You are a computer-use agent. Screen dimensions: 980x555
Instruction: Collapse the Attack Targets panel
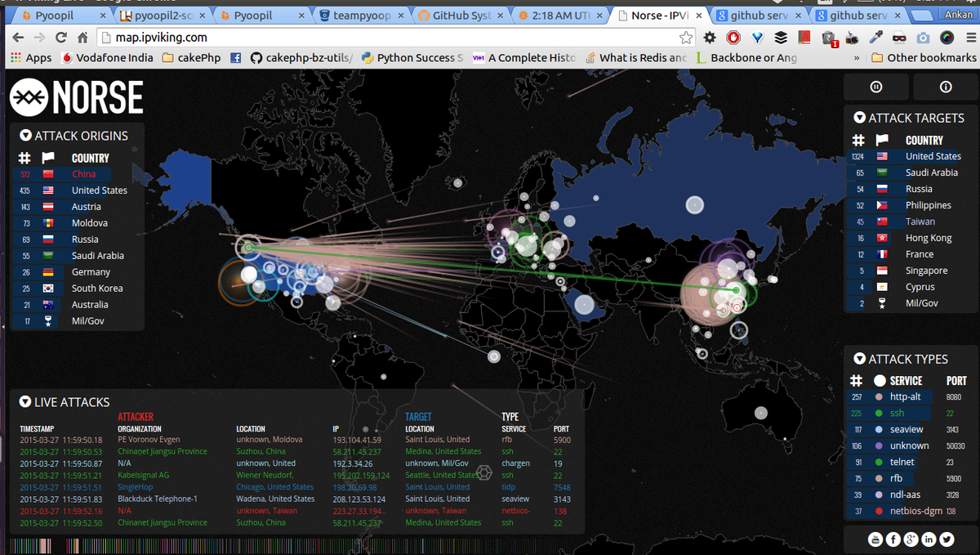point(859,118)
